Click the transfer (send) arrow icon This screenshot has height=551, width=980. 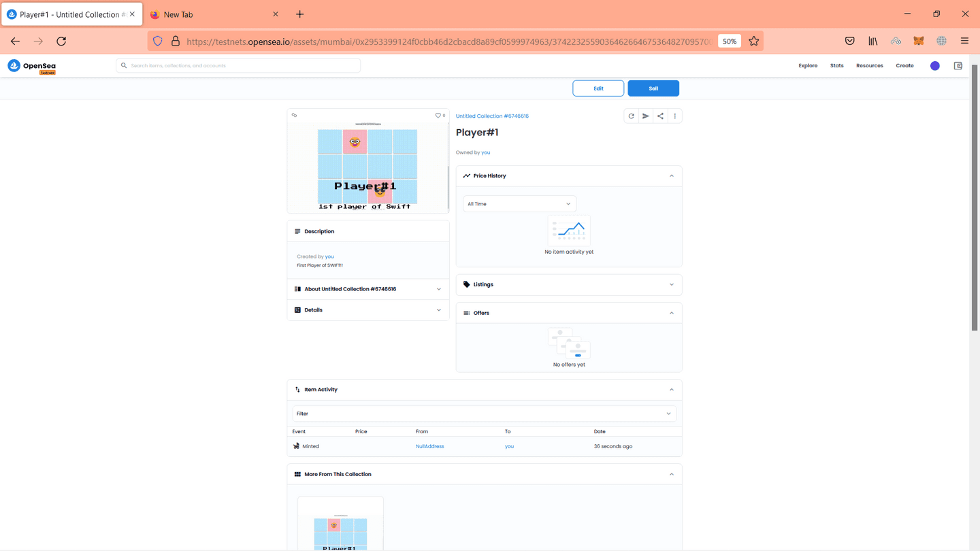(646, 116)
